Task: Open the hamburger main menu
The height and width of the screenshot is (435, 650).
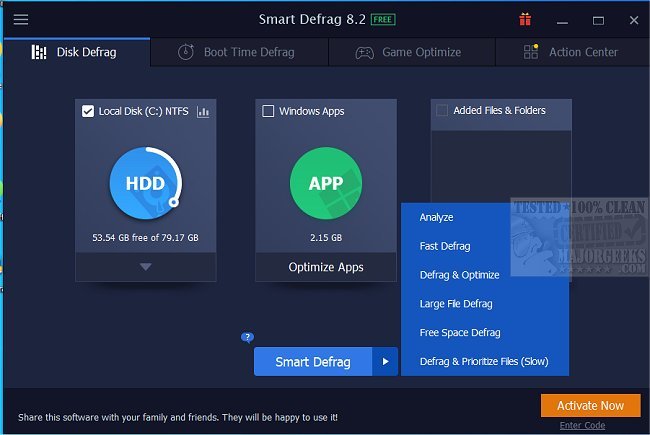Action: point(20,19)
